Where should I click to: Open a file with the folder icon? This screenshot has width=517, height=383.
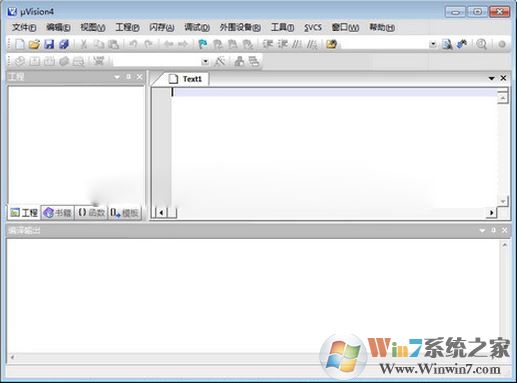(34, 44)
